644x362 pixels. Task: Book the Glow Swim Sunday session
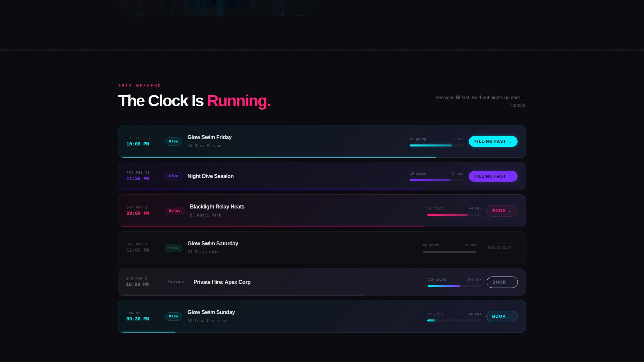point(502,316)
